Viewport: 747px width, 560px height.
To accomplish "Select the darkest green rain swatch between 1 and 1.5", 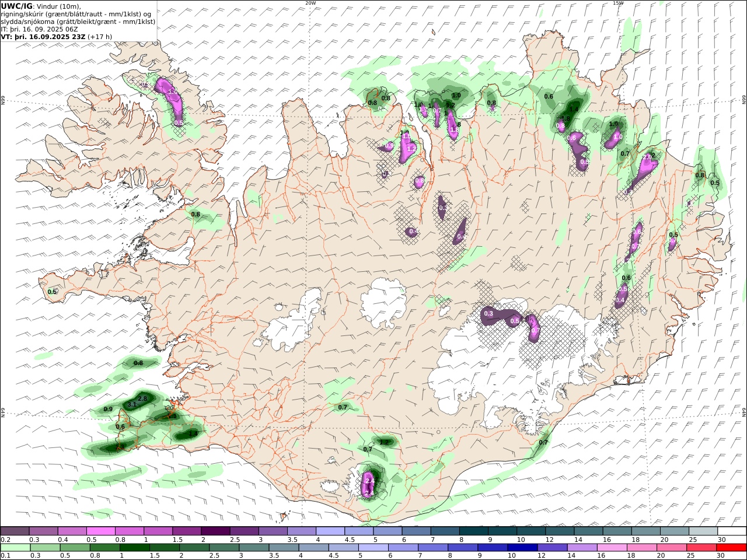I will [x=135, y=548].
